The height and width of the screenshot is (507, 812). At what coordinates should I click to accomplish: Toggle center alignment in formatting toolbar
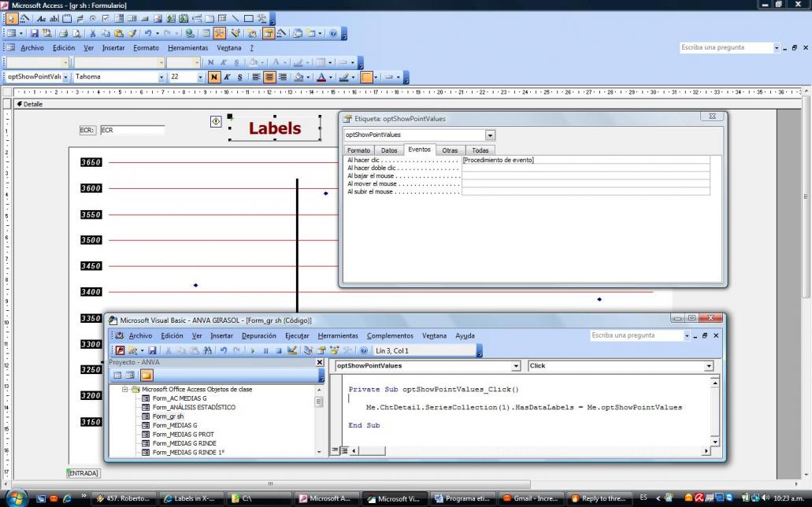[x=269, y=77]
